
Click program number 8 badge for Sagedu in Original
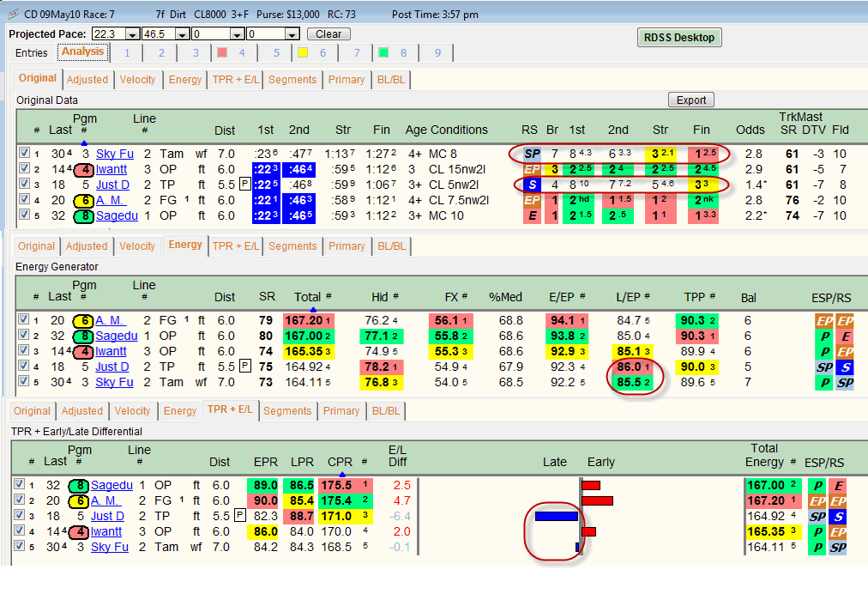pos(83,216)
